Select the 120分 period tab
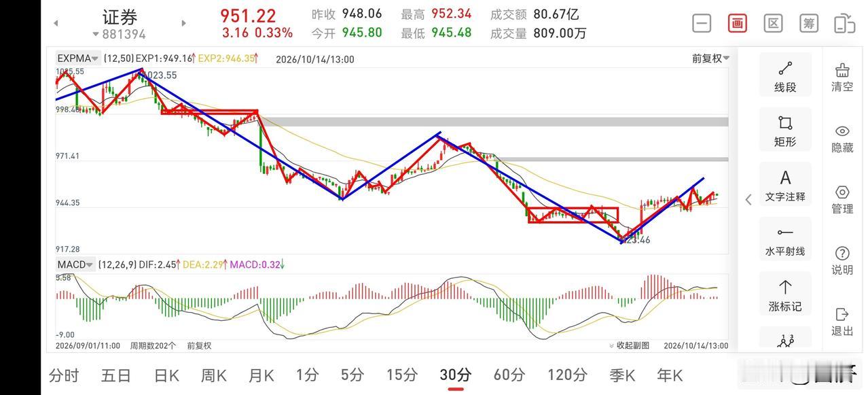 567,375
